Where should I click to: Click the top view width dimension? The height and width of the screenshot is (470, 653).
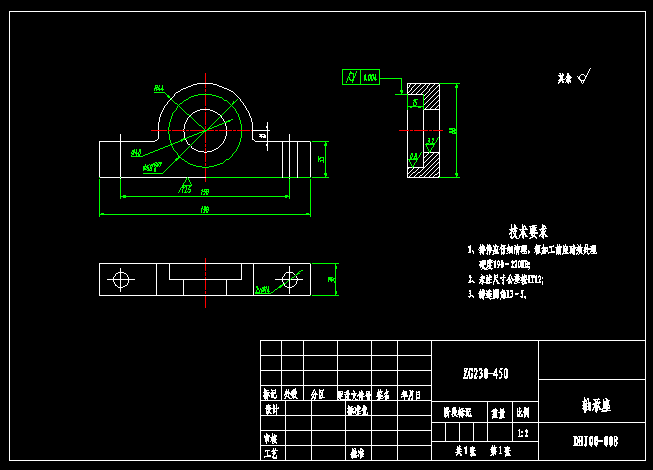pos(331,279)
